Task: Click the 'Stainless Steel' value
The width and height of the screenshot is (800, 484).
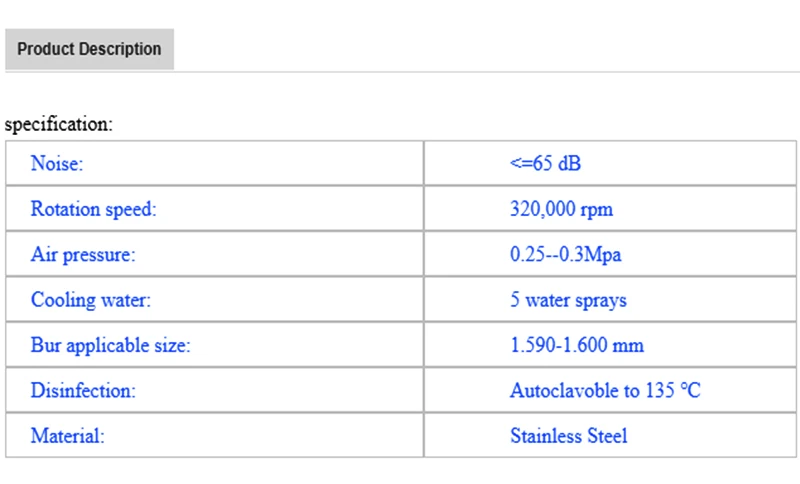Action: pos(568,436)
